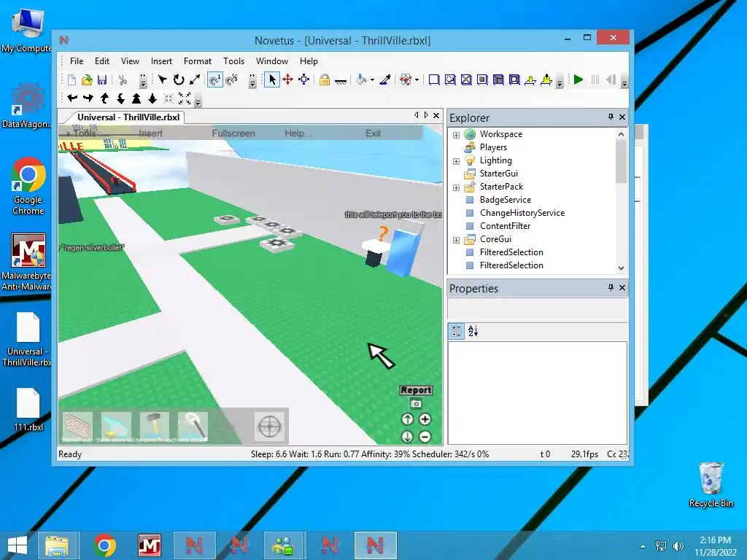
Task: Select the arrow pointer Select tool
Action: point(271,79)
